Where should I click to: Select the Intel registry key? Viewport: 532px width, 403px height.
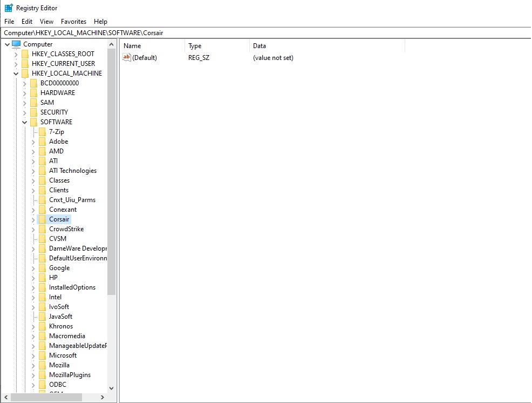(55, 297)
